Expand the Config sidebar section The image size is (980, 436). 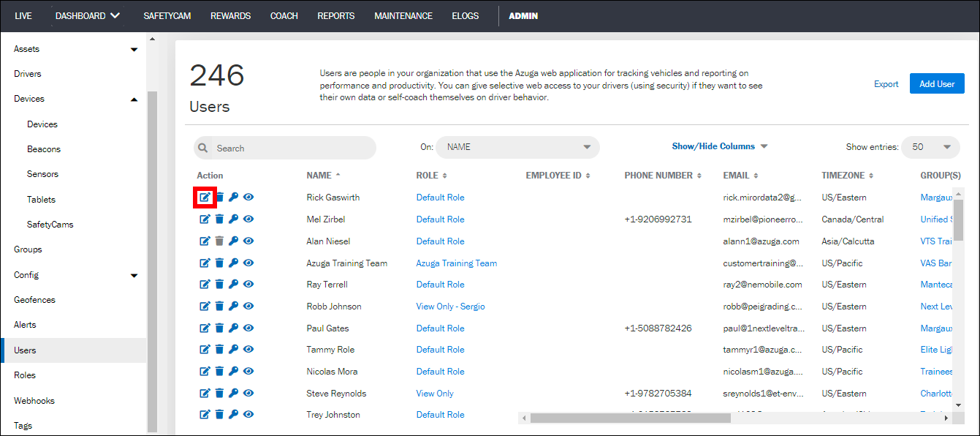coord(134,276)
